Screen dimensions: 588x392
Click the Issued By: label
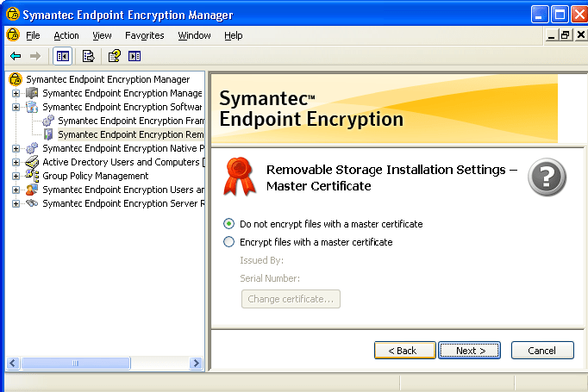262,260
